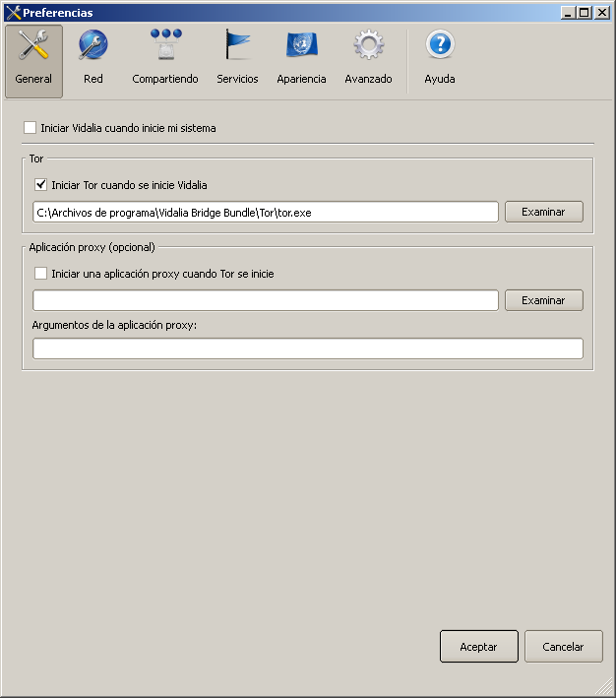Uncheck Iniciar Tor cuando se inicie Vidalia
This screenshot has height=698, width=616.
point(40,185)
